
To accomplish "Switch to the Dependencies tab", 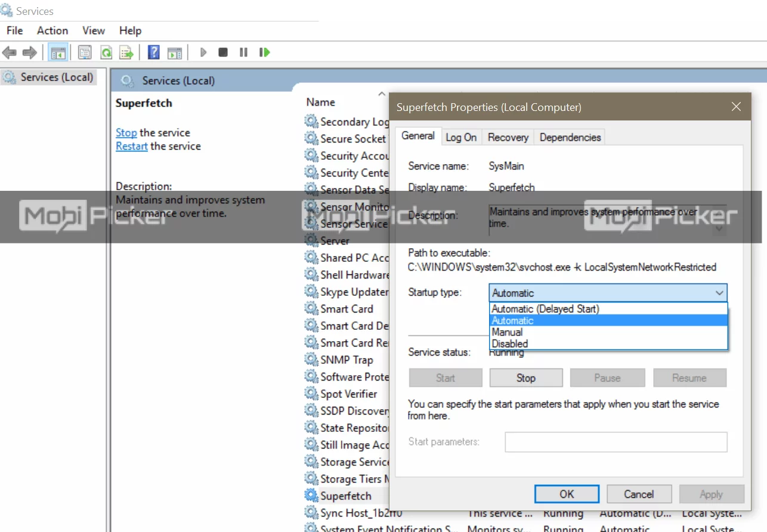I will point(570,137).
